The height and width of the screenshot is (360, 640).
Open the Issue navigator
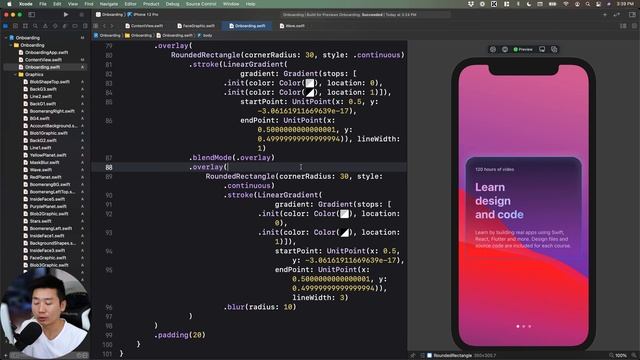[x=45, y=26]
